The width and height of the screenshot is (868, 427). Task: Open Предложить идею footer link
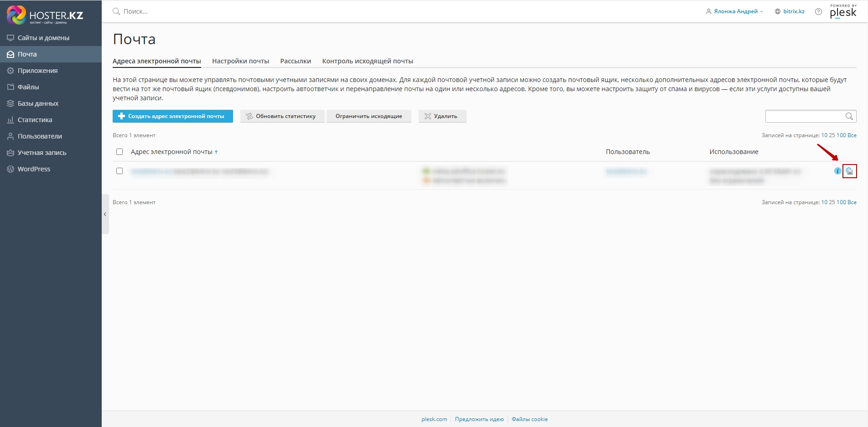[479, 419]
